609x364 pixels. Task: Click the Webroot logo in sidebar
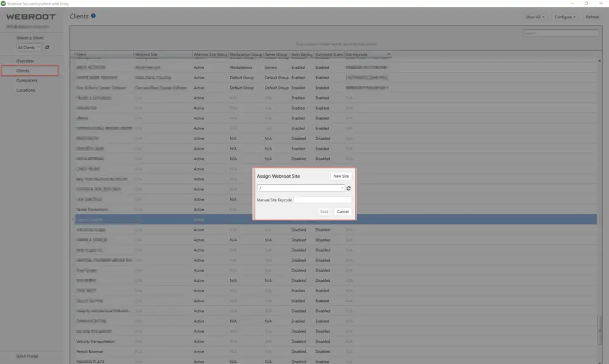(x=31, y=16)
